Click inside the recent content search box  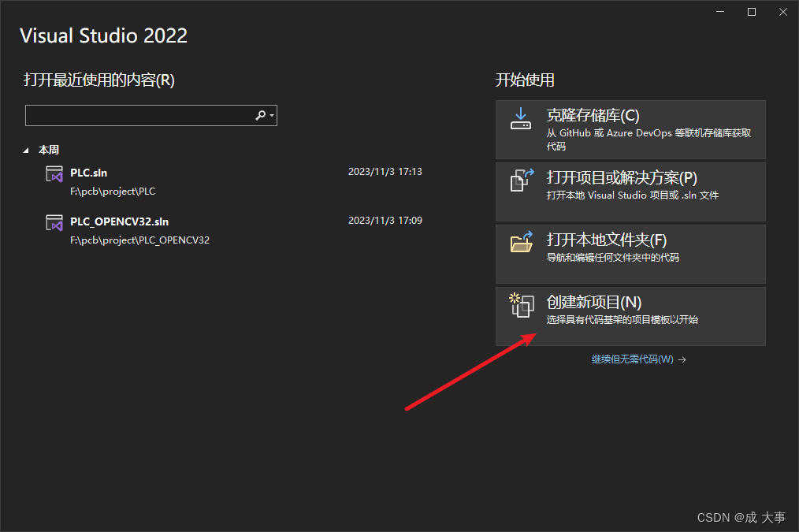pyautogui.click(x=142, y=115)
